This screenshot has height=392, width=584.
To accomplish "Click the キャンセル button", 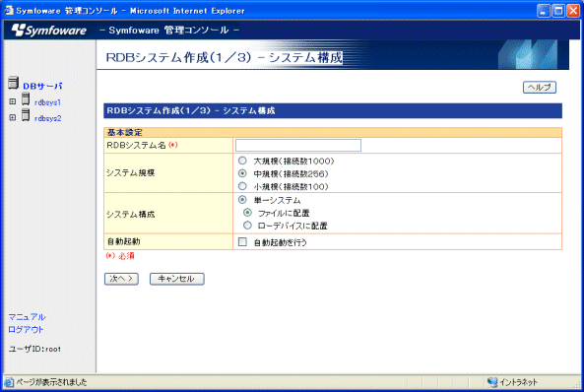I will [177, 279].
